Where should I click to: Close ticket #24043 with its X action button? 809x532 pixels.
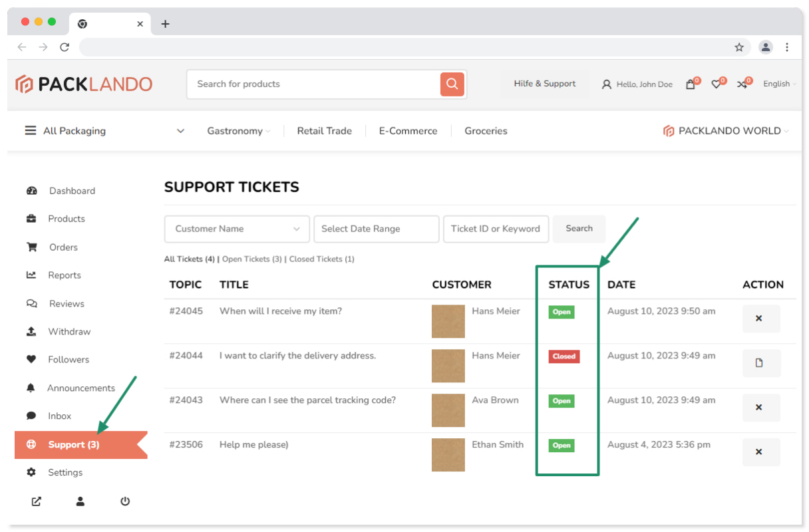pos(761,408)
